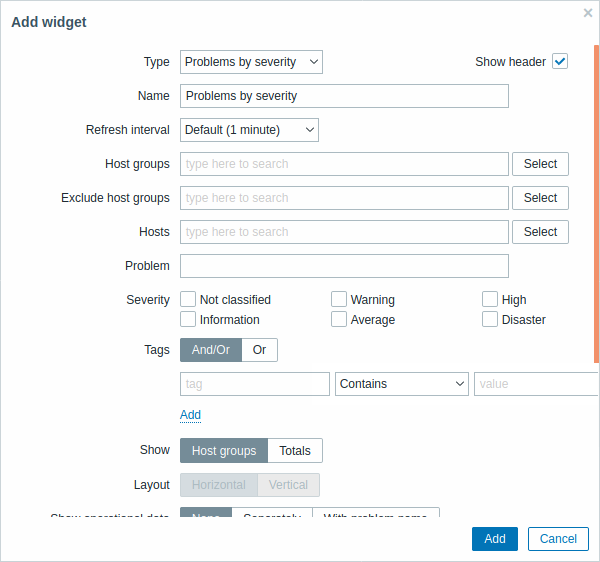The image size is (600, 562).
Task: Select Totals in the Show option
Action: (295, 451)
